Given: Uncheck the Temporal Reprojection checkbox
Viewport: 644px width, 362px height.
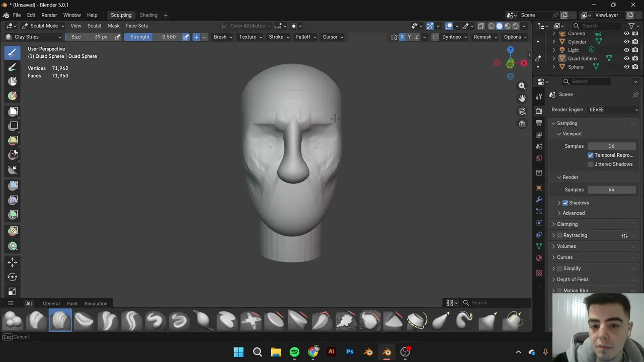Looking at the screenshot, I should coord(590,155).
